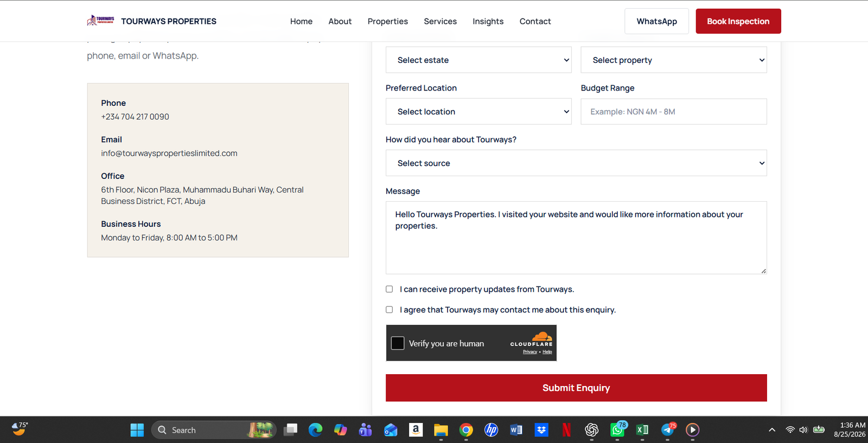Expand the Select property dropdown
The height and width of the screenshot is (443, 868).
pos(674,60)
